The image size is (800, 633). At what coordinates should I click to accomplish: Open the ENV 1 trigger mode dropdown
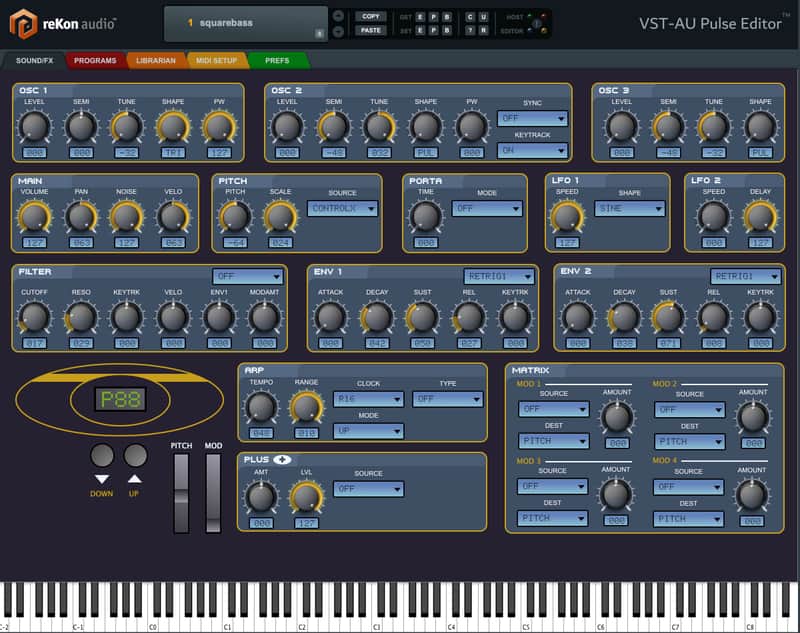coord(499,276)
